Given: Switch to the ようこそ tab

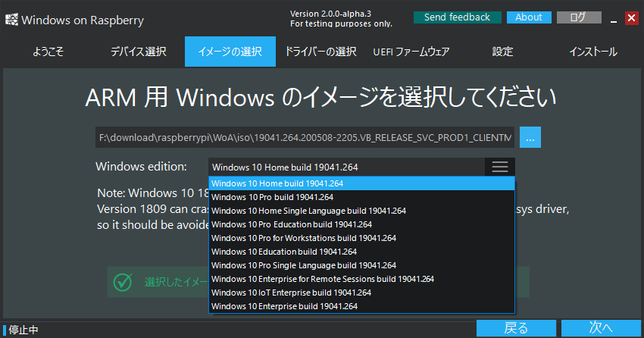Looking at the screenshot, I should tap(48, 52).
